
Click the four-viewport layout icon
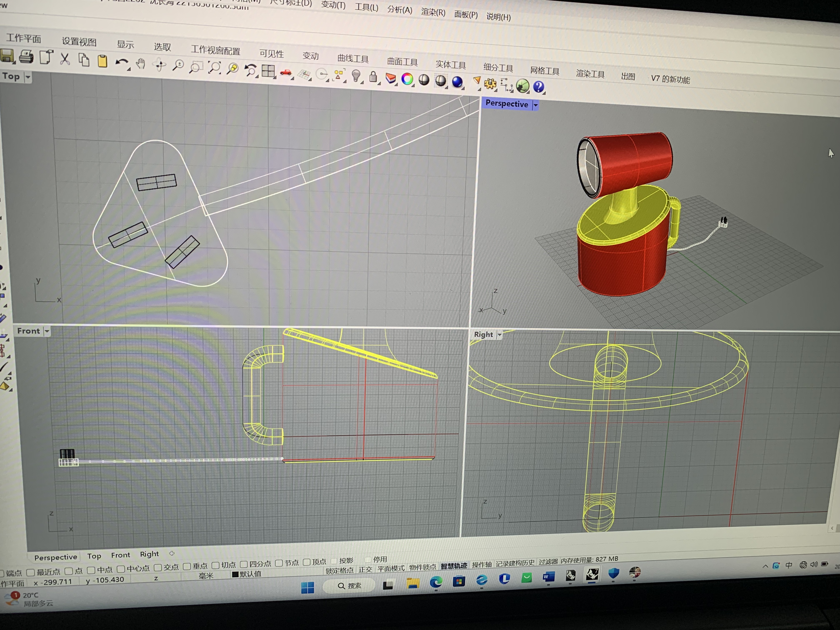[x=269, y=71]
